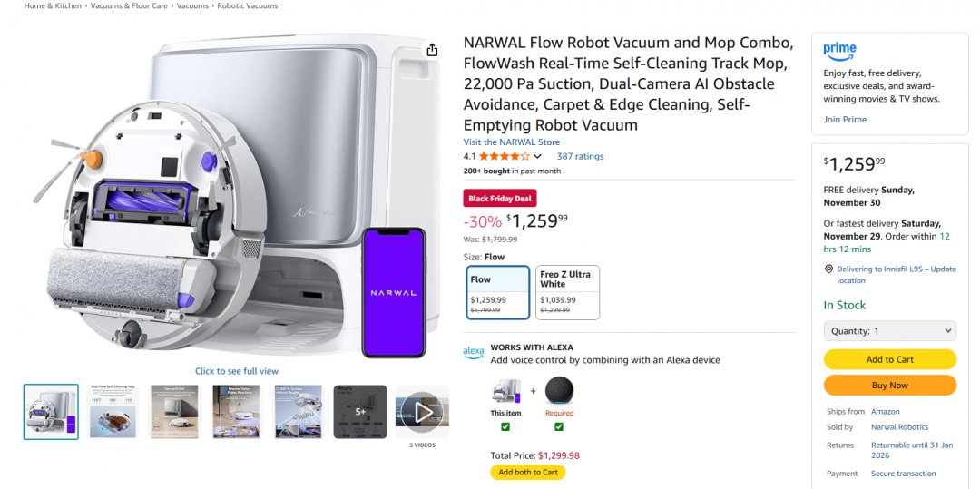Click the Alexa logo icon
980x489 pixels.
click(x=473, y=353)
